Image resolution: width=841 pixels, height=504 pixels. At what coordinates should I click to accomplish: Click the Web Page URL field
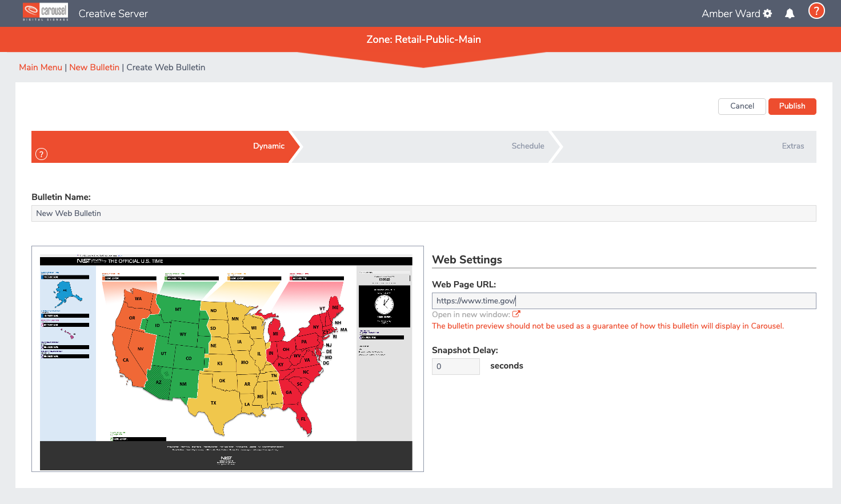tap(624, 301)
